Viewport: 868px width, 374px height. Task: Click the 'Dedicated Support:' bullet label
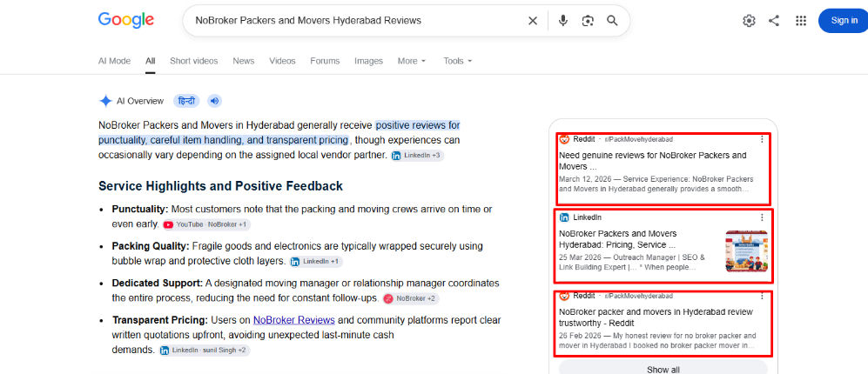(158, 284)
